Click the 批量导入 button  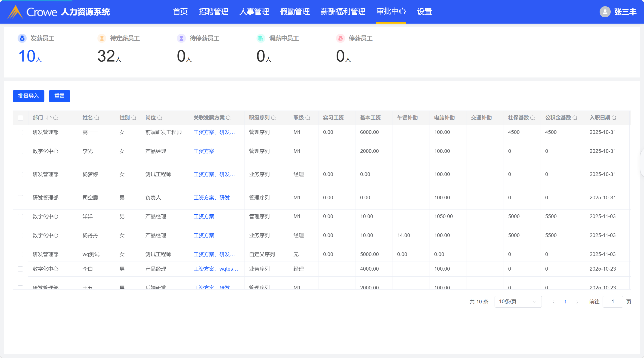pyautogui.click(x=28, y=96)
